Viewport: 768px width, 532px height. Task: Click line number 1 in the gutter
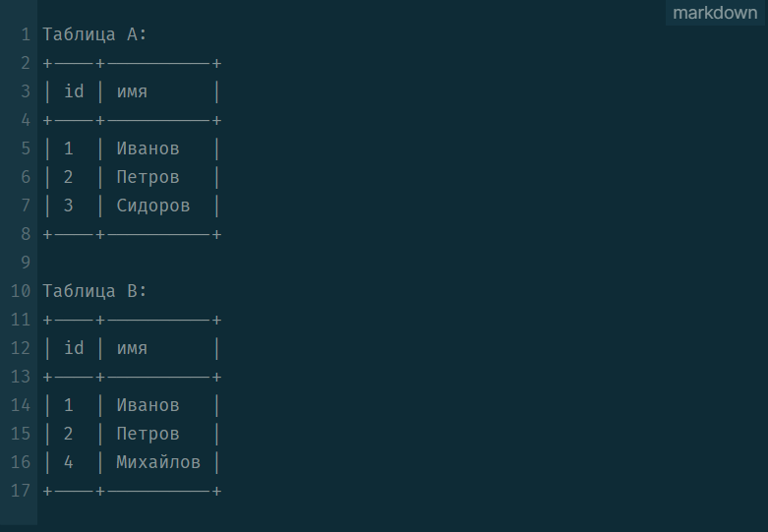(x=27, y=34)
